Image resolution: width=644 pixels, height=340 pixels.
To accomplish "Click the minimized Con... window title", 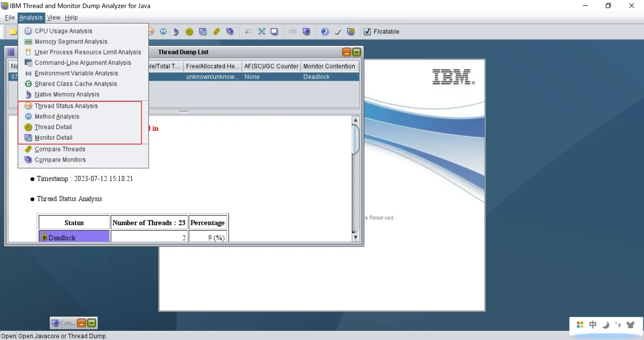I will 67,323.
